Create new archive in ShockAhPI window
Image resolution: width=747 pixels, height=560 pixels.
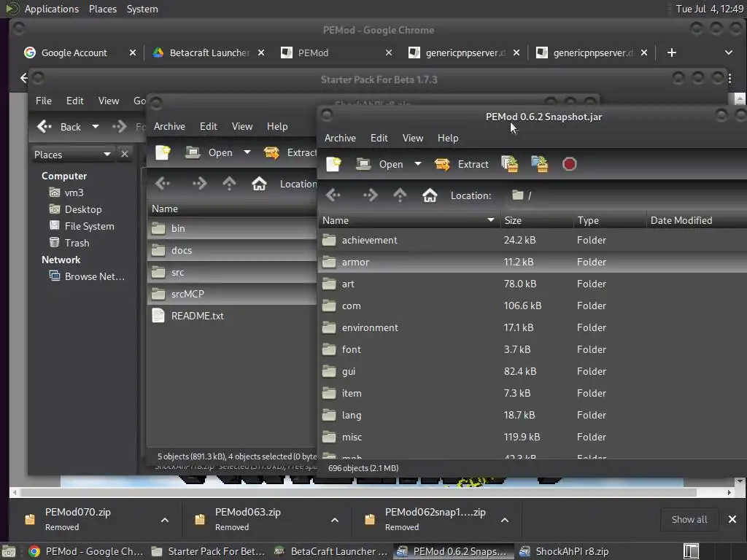(x=163, y=153)
